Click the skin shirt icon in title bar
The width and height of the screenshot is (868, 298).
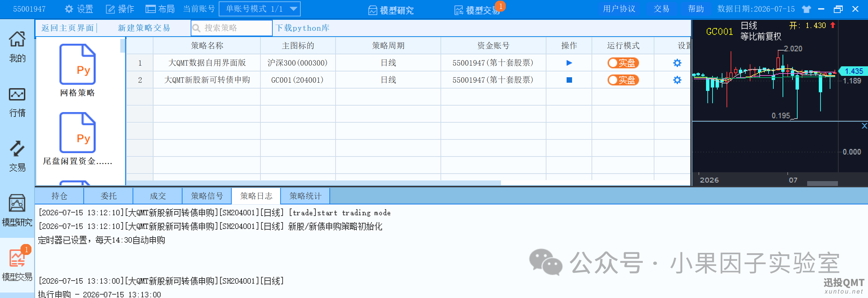(806, 9)
